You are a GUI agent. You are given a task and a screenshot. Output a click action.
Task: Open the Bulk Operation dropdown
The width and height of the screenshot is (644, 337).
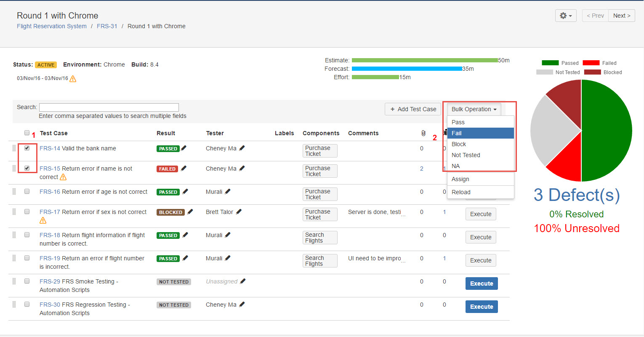coord(474,109)
